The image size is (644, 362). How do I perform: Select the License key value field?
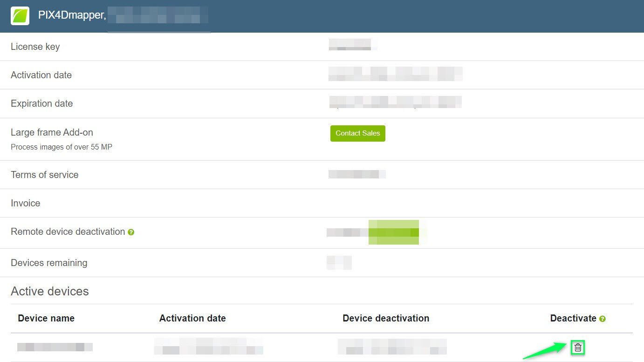352,45
